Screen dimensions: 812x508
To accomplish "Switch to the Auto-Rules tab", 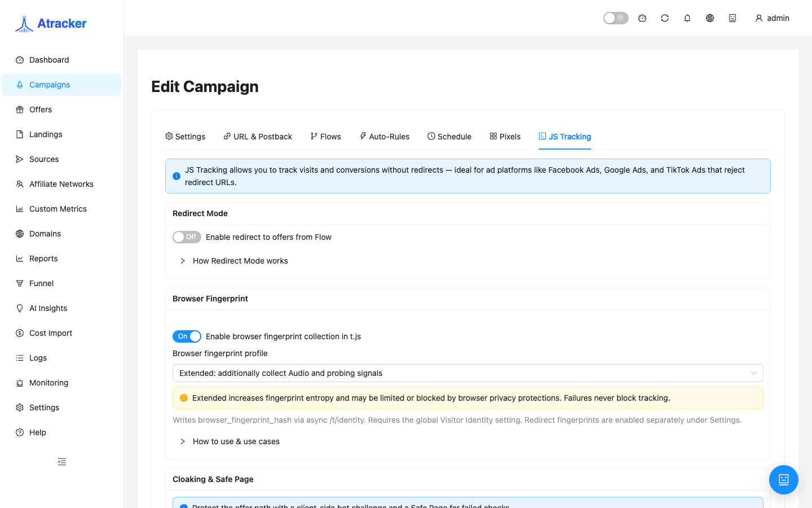I will pyautogui.click(x=385, y=137).
